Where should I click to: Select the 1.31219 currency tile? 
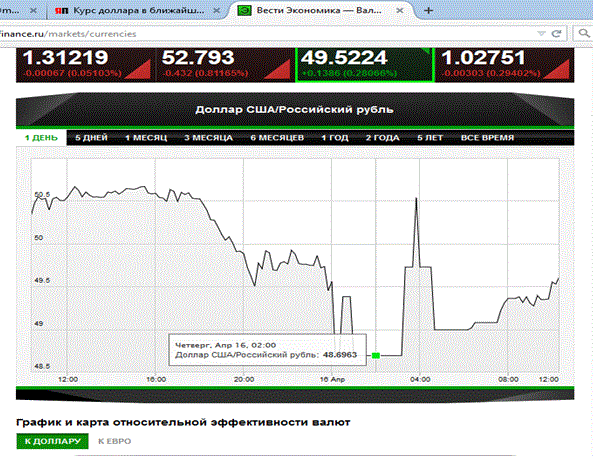click(x=85, y=65)
